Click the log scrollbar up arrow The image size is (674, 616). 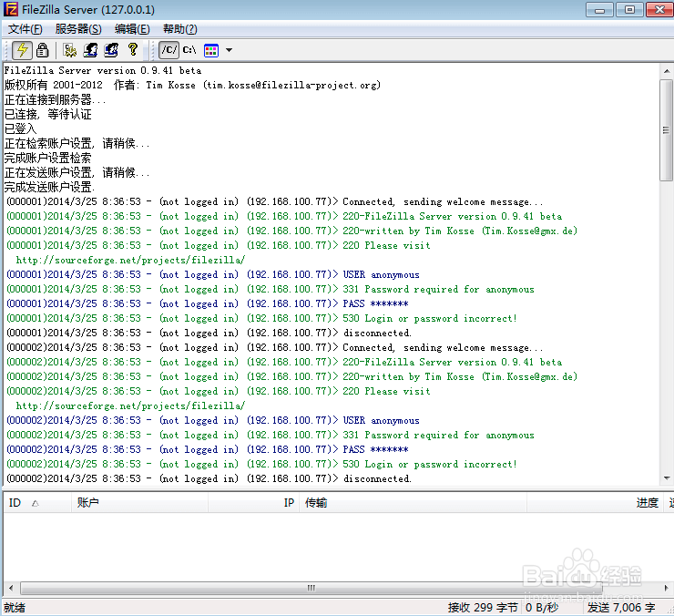point(667,70)
